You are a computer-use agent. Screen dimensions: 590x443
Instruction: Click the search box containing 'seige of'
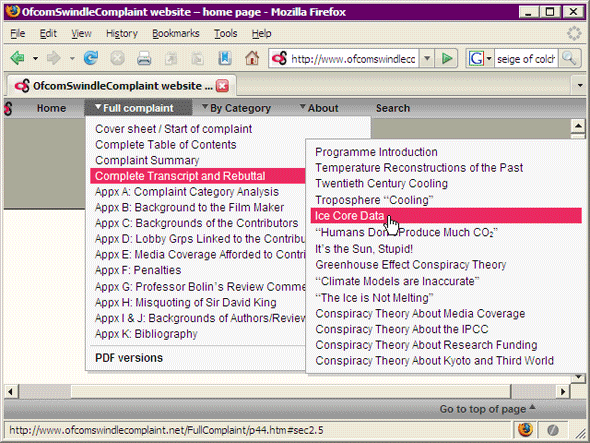click(526, 59)
